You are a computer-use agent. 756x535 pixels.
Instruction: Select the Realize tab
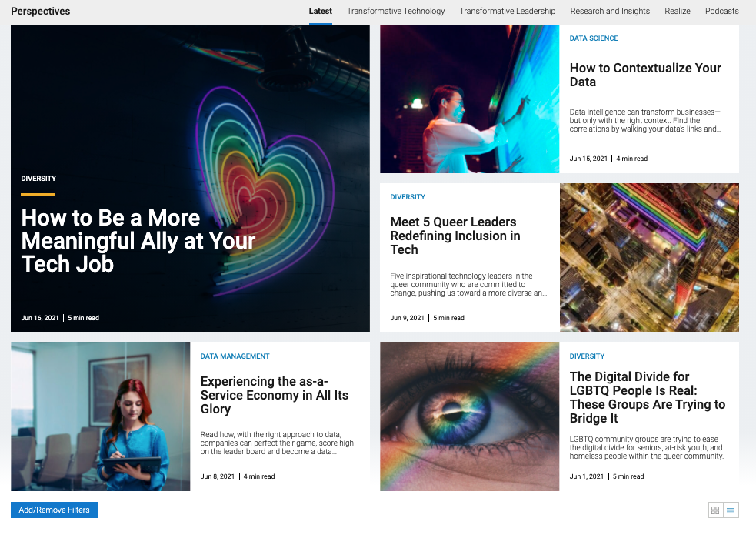[678, 11]
